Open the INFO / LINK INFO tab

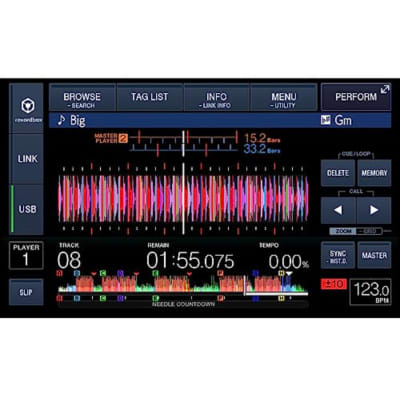point(216,98)
